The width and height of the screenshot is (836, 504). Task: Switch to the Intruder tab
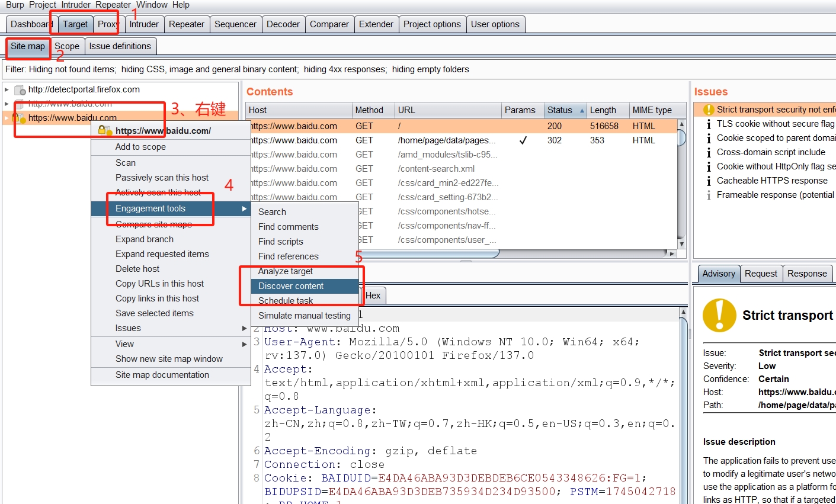click(x=144, y=24)
